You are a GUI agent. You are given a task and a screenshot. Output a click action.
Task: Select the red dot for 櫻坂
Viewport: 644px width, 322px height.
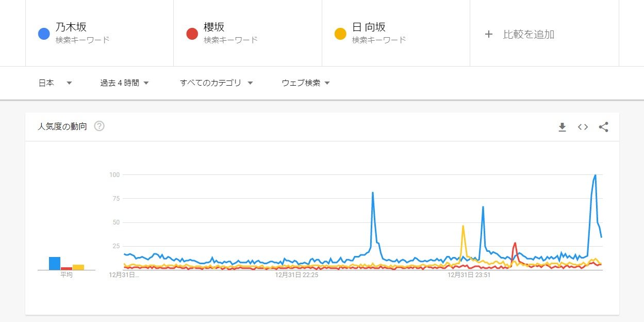(192, 34)
